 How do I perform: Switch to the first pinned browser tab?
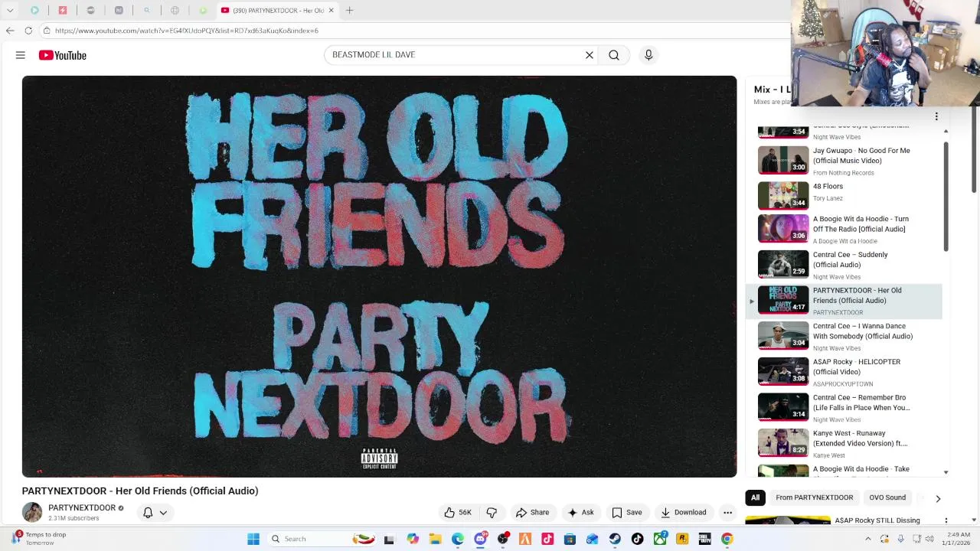[34, 11]
